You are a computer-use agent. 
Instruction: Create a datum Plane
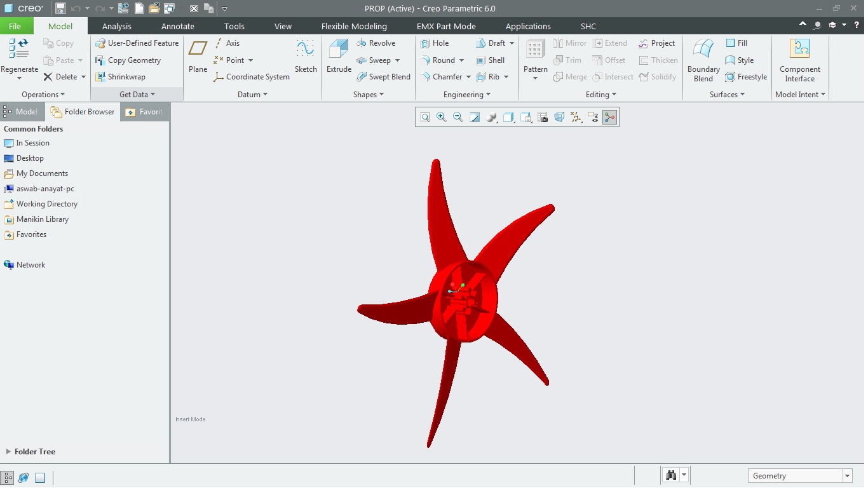tap(198, 57)
